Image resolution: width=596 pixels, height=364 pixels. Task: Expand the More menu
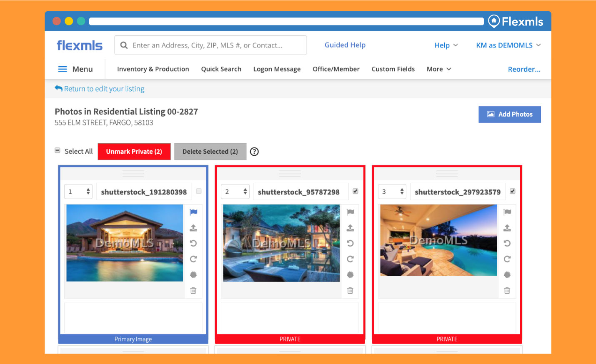pos(439,69)
